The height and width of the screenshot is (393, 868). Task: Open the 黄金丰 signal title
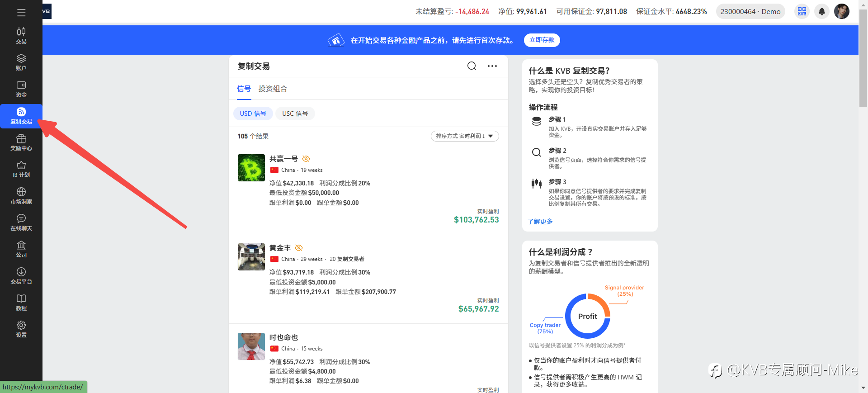(x=280, y=248)
